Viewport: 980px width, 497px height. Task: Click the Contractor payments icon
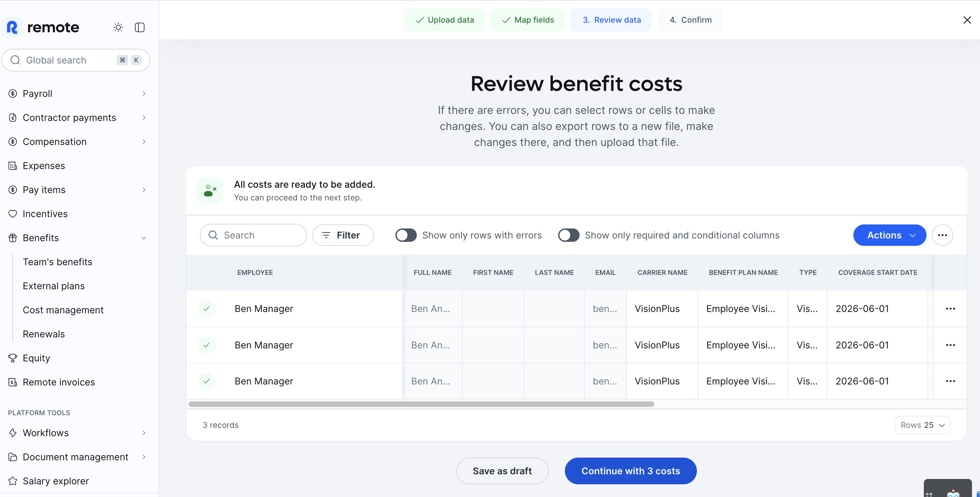click(x=13, y=118)
